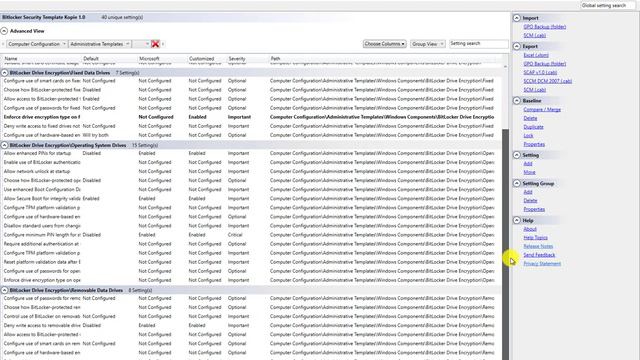Open Baseline Properties link
Image resolution: width=640 pixels, height=360 pixels.
[534, 144]
